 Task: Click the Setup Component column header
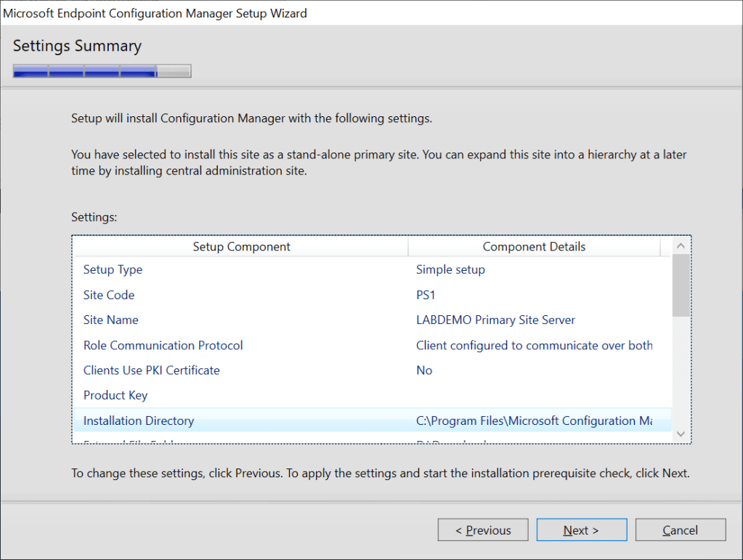click(241, 247)
